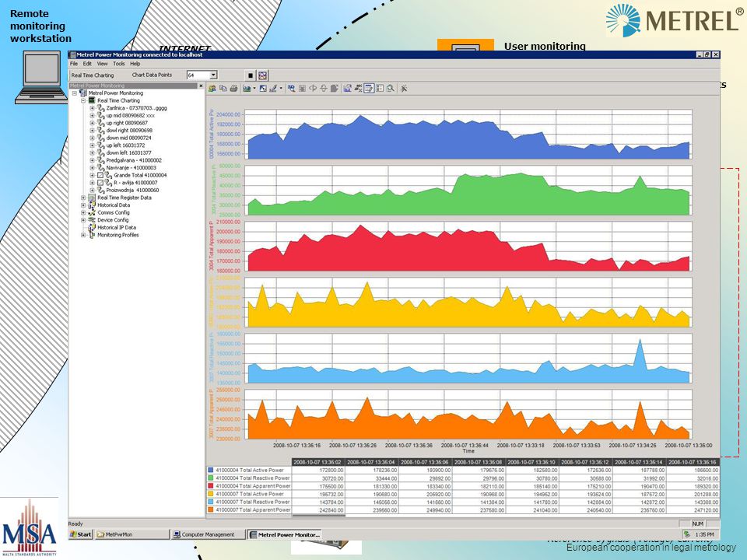Click the red Total Apparent Power legend swatch
Viewport: 747px width, 560px height.
(211, 486)
